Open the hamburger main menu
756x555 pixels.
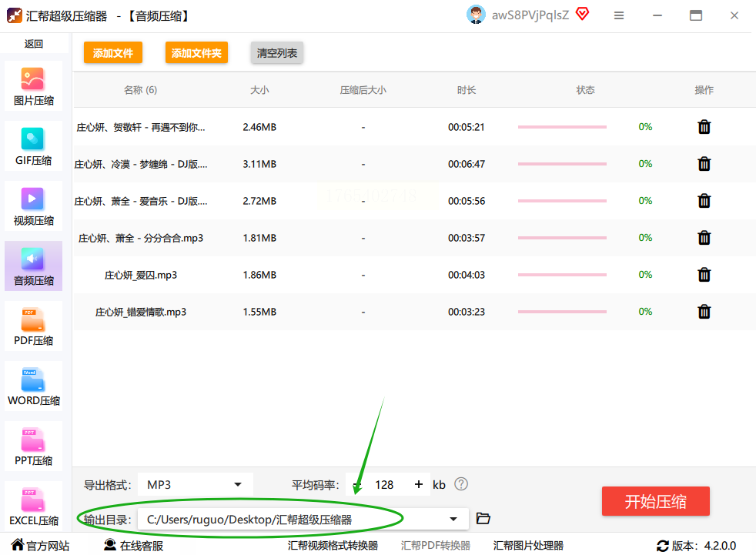[x=619, y=15]
